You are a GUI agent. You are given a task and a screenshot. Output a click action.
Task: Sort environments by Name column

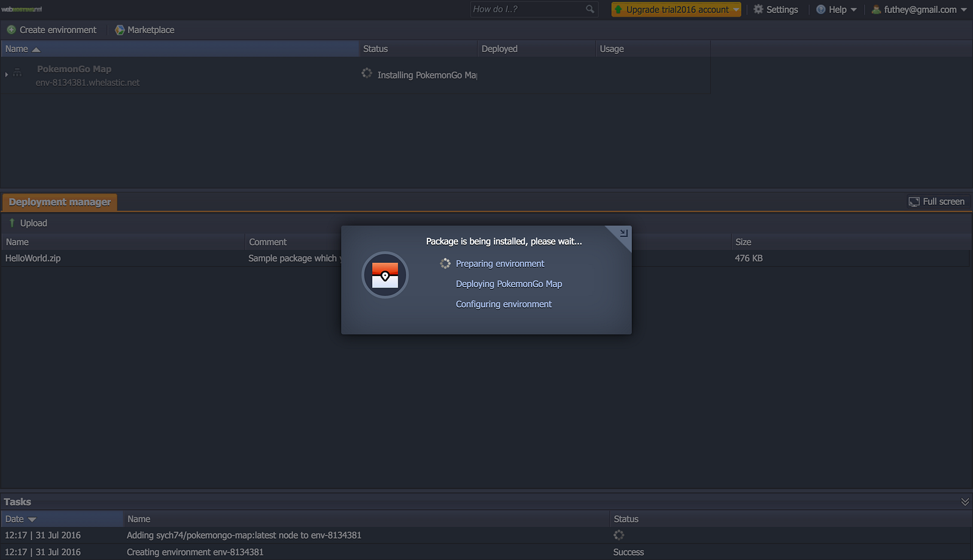pos(179,49)
